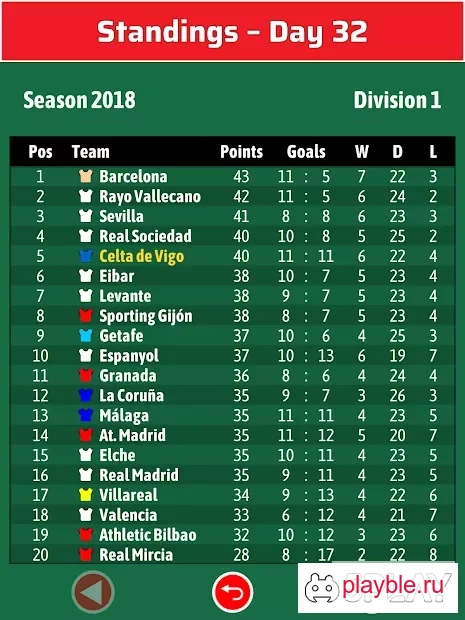
Task: Click the Goals column header
Action: pos(306,151)
